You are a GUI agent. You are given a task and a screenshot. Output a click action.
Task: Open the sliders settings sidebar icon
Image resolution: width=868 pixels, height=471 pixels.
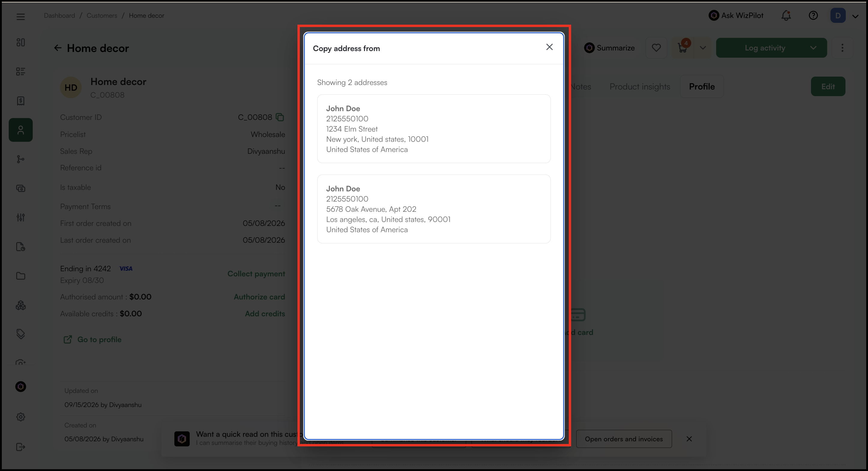click(20, 217)
